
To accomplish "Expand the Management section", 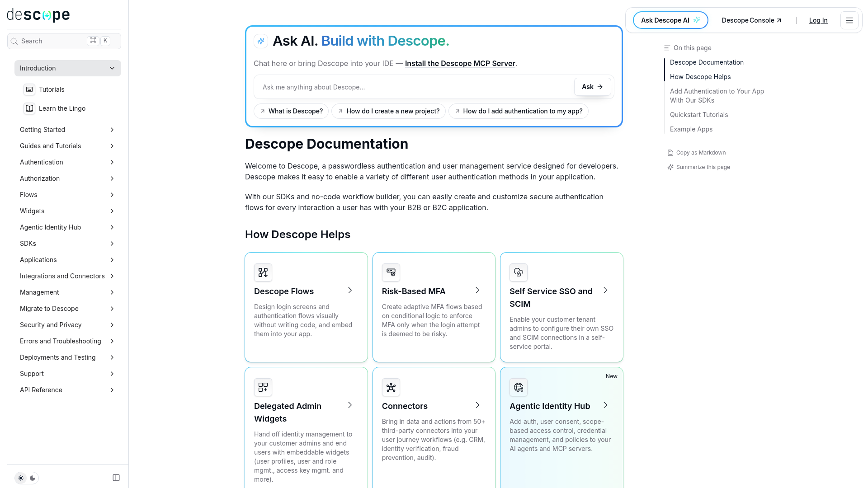I will click(x=68, y=292).
